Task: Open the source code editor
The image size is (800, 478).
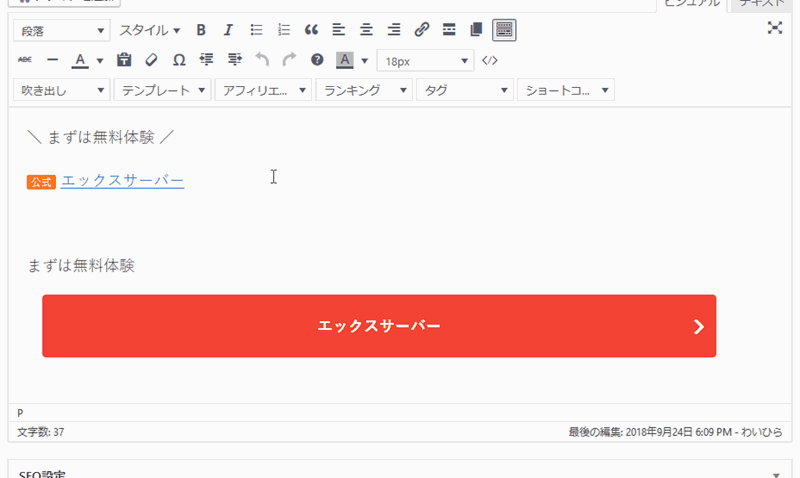Action: pyautogui.click(x=490, y=60)
